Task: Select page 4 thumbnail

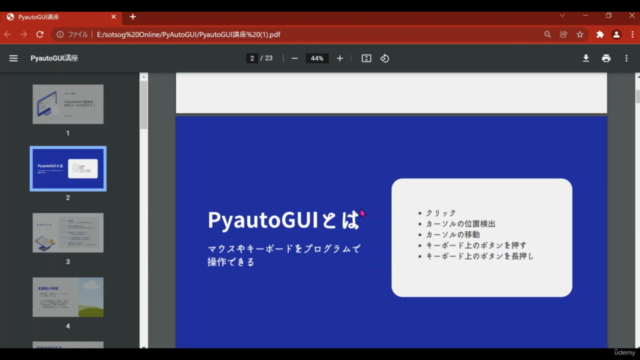Action: [x=68, y=297]
